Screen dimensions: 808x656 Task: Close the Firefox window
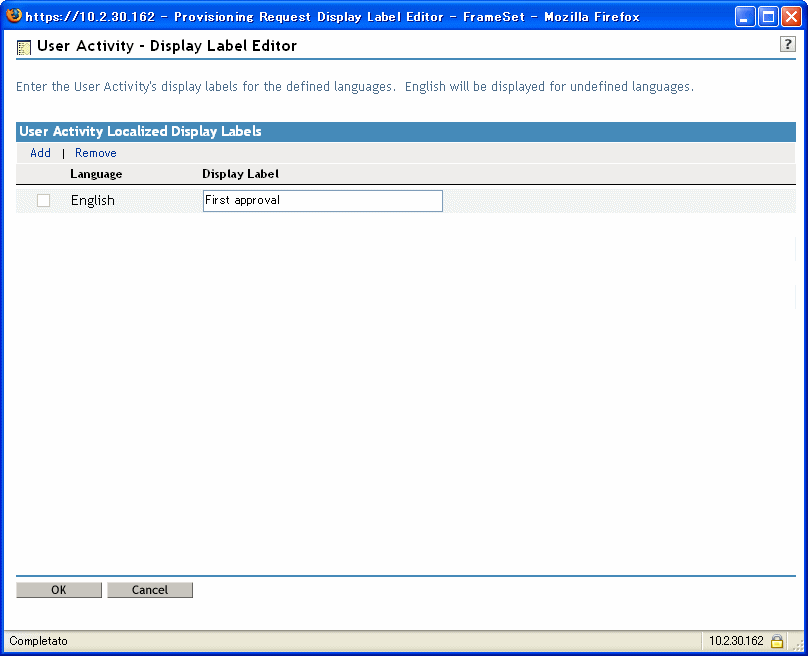pos(792,16)
